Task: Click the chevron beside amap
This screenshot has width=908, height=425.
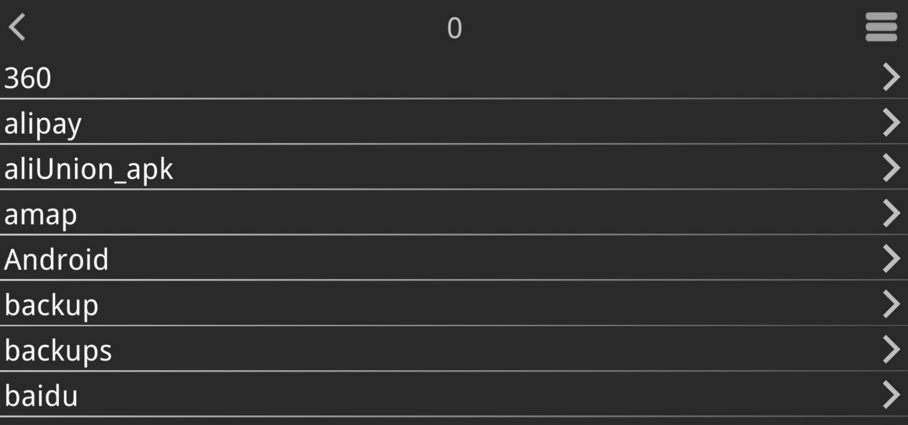Action: [891, 214]
